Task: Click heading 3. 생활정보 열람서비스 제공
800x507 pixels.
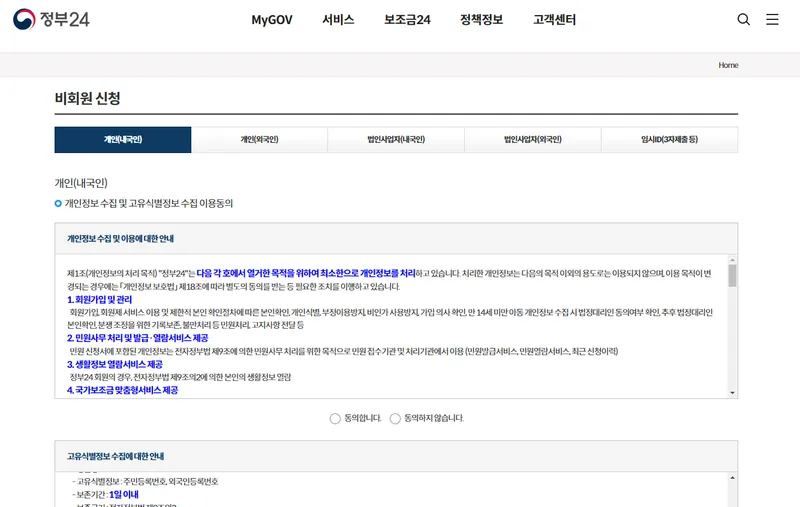Action: coord(115,364)
